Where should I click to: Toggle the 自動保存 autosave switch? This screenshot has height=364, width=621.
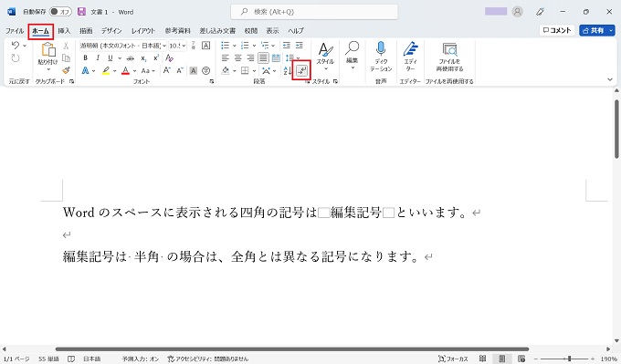click(60, 12)
